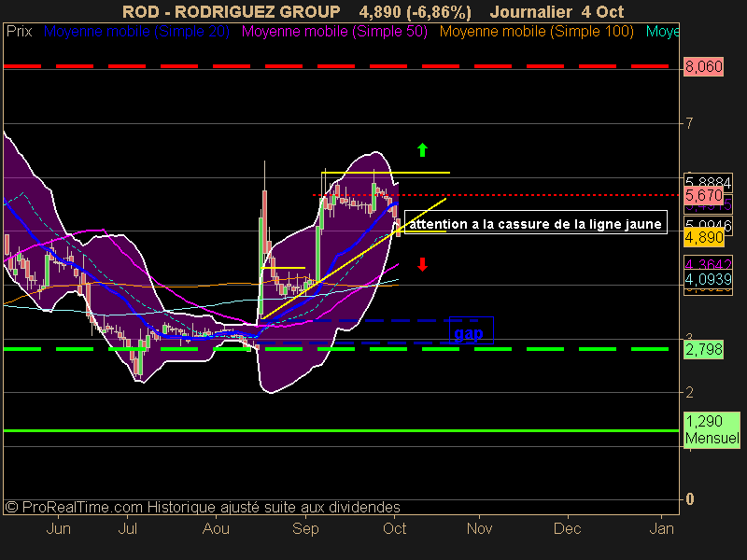Click the 'ROD - RODRIGUEZ GROUP' chart title
747x560 pixels.
(231, 11)
